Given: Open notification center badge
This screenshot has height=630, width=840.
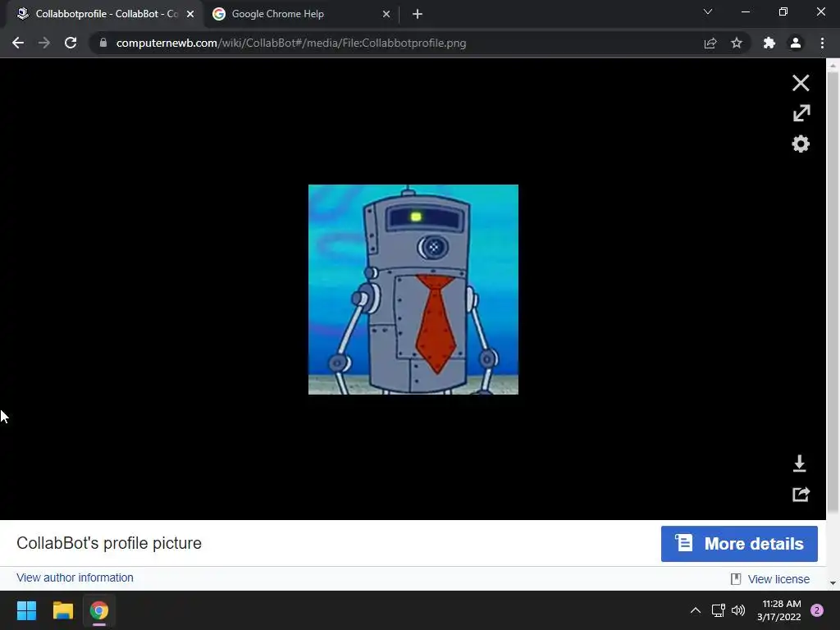Looking at the screenshot, I should (817, 610).
